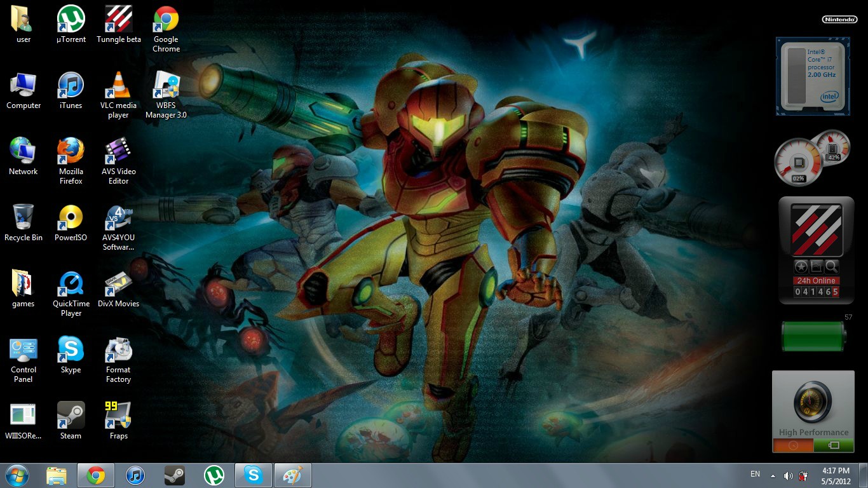Click the Tunngle gadget logo
This screenshot has width=868, height=488.
tap(817, 229)
